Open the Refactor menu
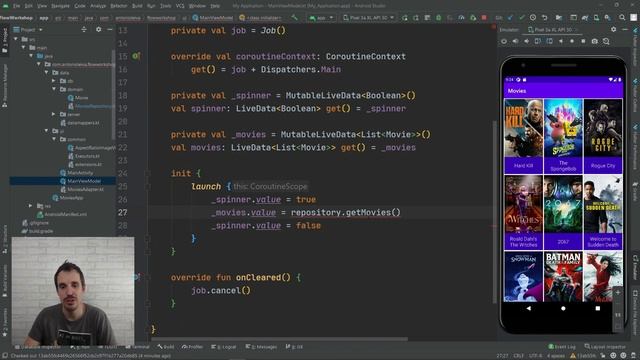Viewport: 640px width, 360px height. tap(119, 6)
